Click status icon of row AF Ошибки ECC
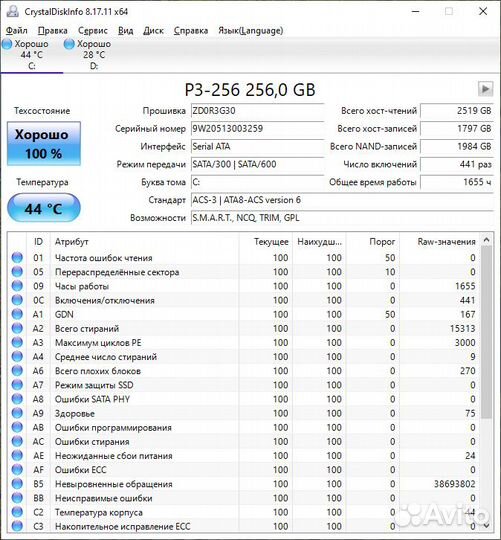This screenshot has height=540, width=501. click(x=17, y=469)
